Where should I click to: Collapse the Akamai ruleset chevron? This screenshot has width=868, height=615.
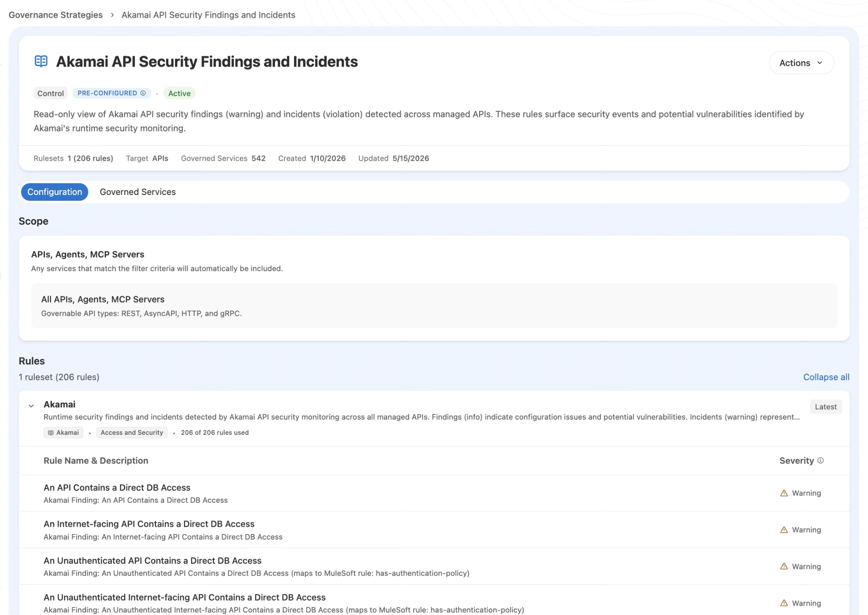(31, 406)
